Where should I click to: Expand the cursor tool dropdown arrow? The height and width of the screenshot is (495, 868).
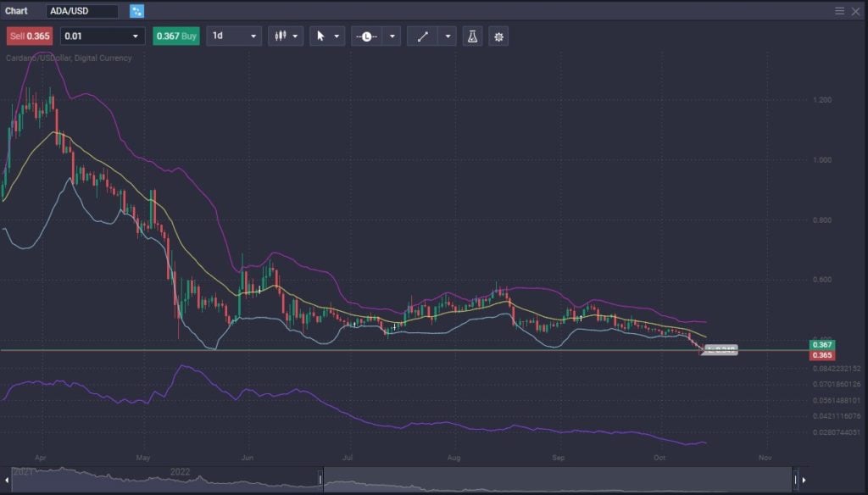[x=337, y=36]
